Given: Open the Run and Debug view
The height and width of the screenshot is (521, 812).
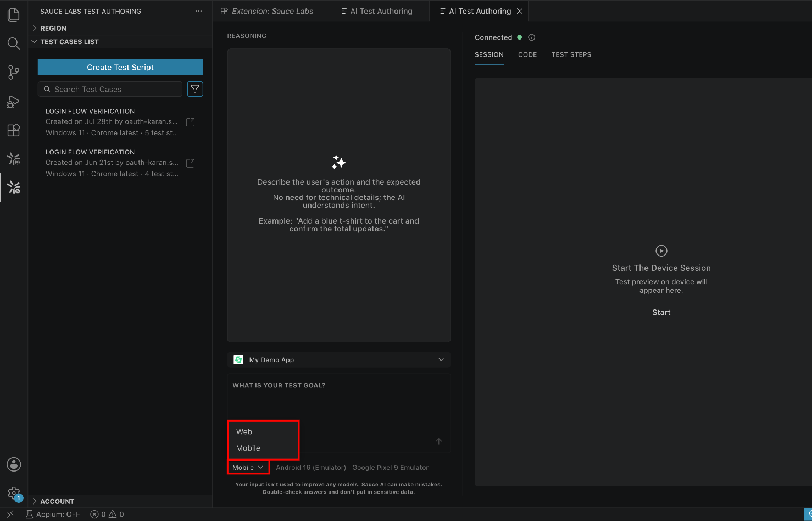Looking at the screenshot, I should point(14,102).
